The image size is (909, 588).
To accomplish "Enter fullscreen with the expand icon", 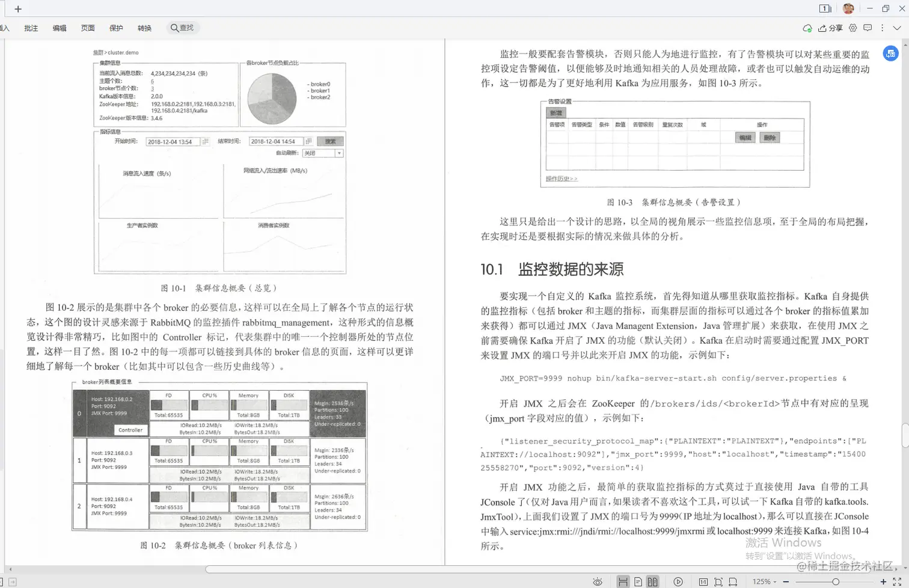I will tap(896, 581).
